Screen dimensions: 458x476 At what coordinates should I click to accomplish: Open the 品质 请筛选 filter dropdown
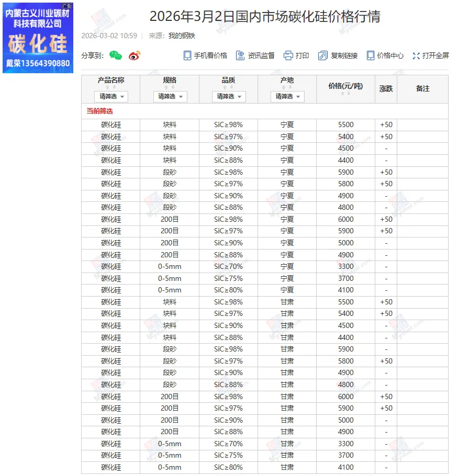point(229,97)
